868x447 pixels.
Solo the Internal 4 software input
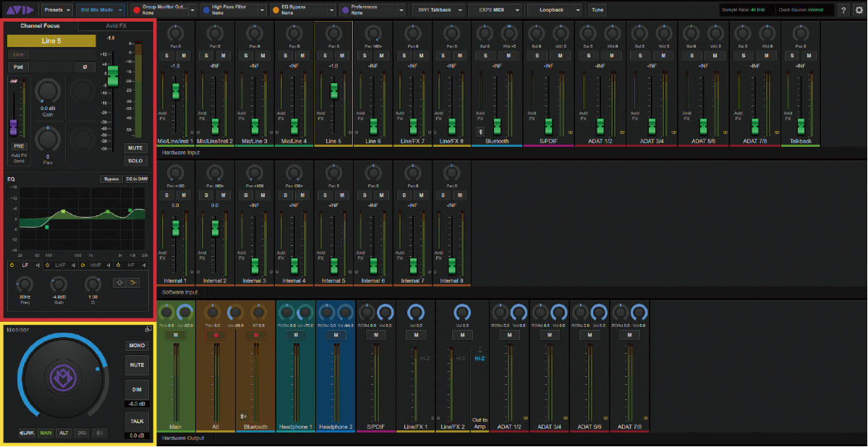286,195
